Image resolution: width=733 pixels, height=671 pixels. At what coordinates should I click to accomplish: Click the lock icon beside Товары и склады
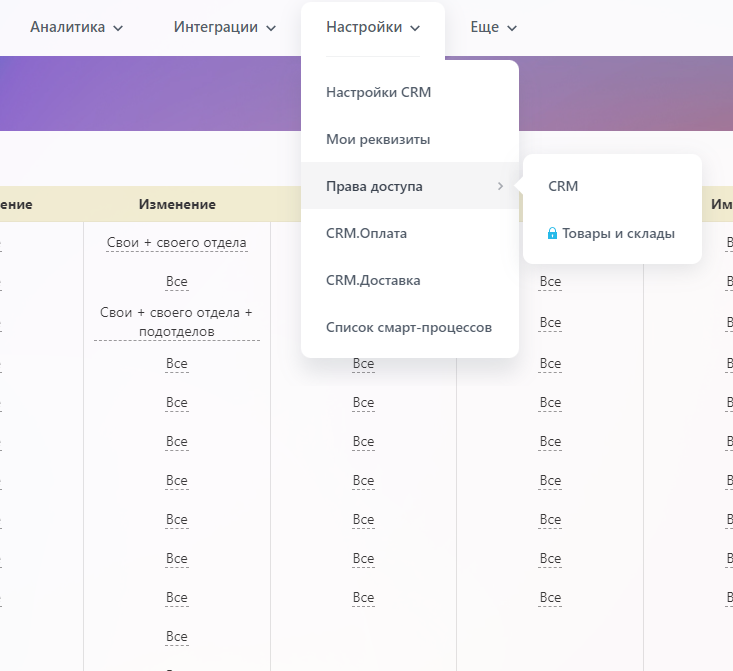(x=552, y=234)
